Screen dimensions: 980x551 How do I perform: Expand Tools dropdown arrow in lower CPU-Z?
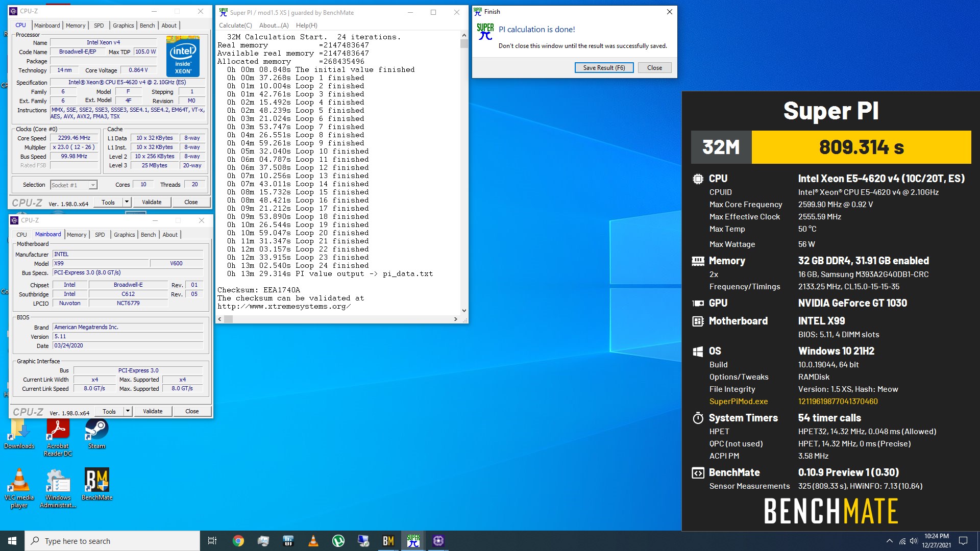click(x=128, y=411)
